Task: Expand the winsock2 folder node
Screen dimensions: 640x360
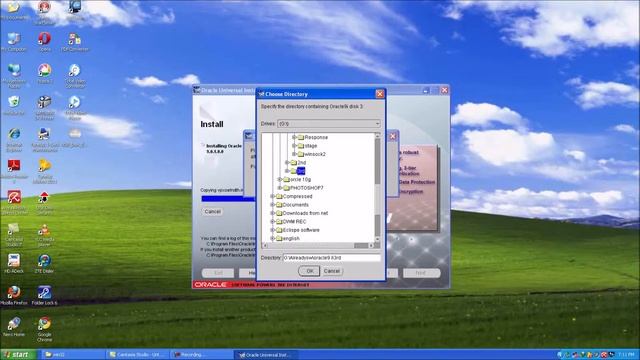Action: point(294,154)
